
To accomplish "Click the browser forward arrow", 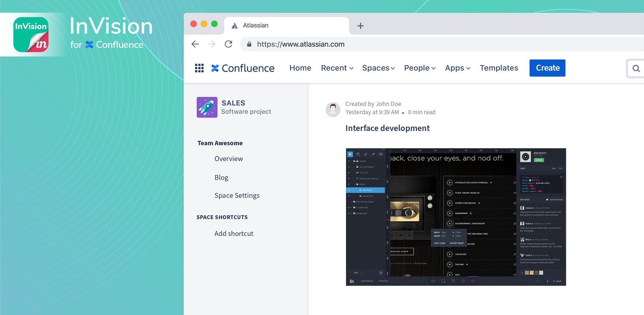I will coord(212,44).
